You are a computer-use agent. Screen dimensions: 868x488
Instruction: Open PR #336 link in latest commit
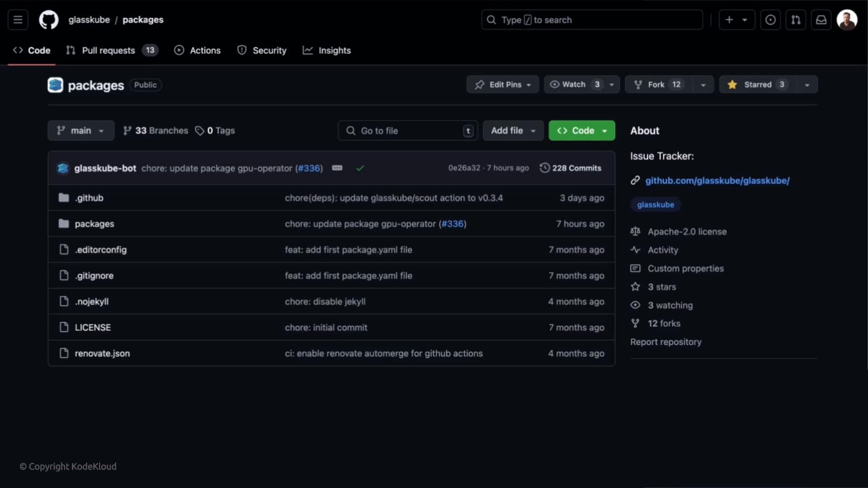coord(309,168)
